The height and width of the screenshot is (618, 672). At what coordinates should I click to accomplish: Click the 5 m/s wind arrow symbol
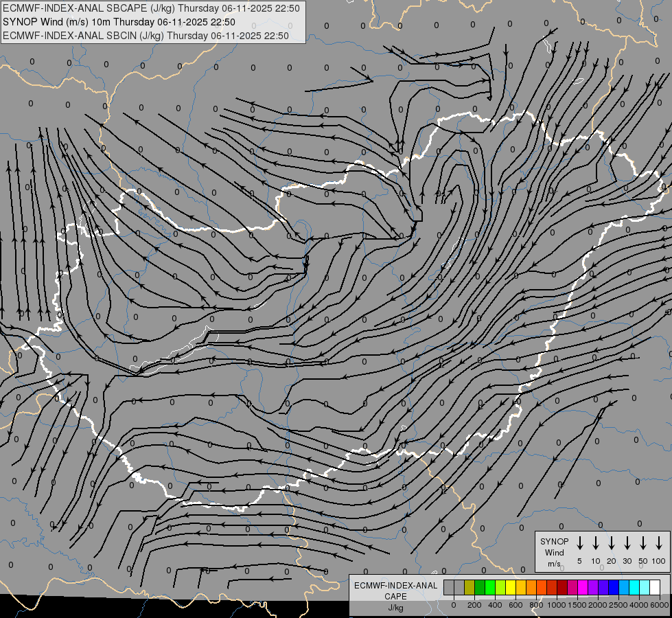(x=579, y=542)
